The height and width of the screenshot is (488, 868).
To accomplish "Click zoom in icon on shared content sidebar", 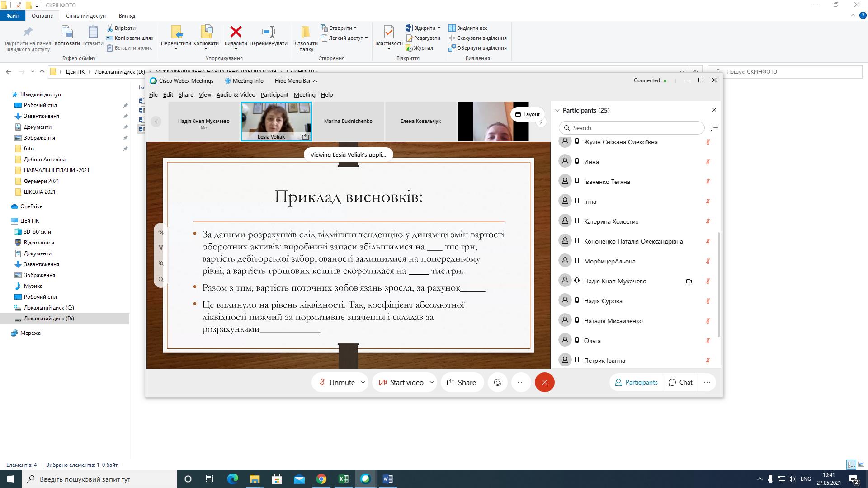I will 161,263.
